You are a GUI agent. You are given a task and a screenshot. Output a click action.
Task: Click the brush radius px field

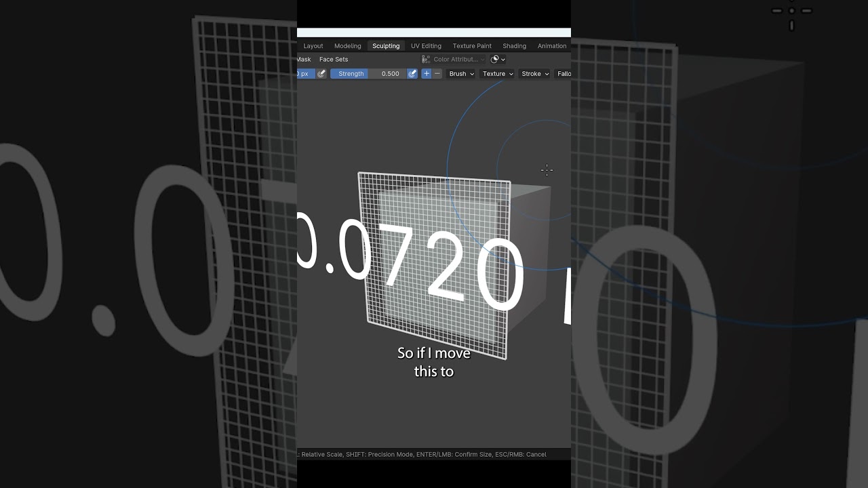click(x=306, y=74)
